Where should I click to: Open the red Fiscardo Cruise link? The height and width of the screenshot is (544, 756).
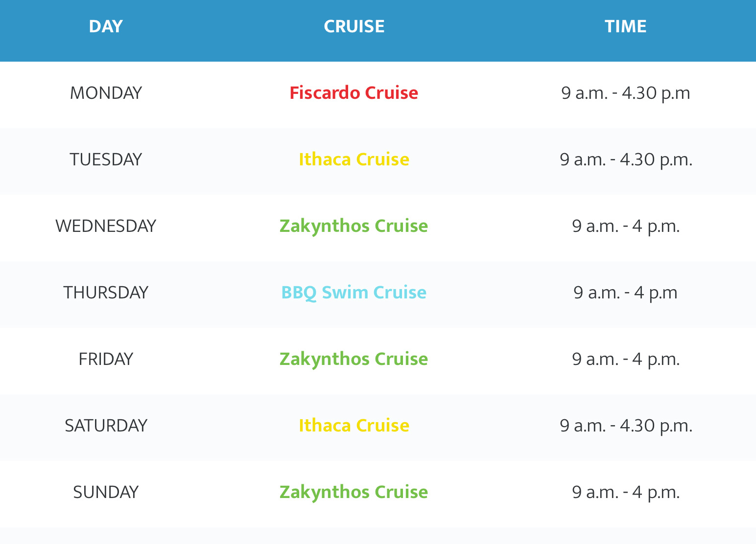[354, 93]
